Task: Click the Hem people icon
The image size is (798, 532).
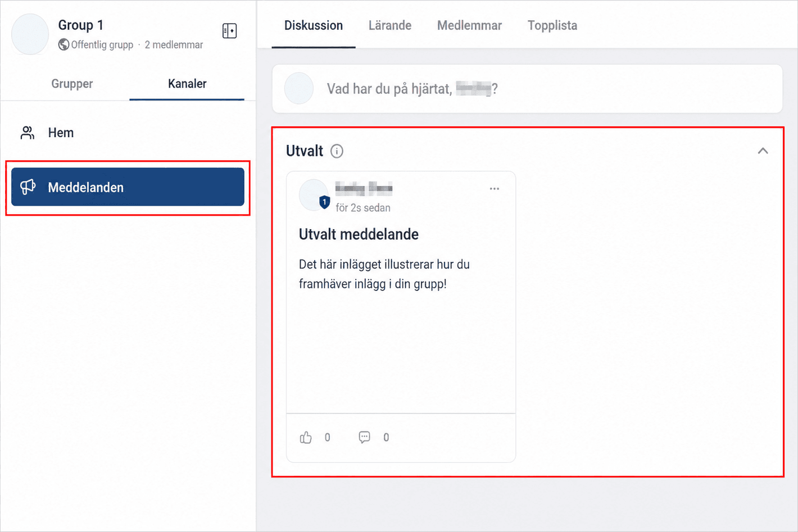Action: [x=28, y=133]
